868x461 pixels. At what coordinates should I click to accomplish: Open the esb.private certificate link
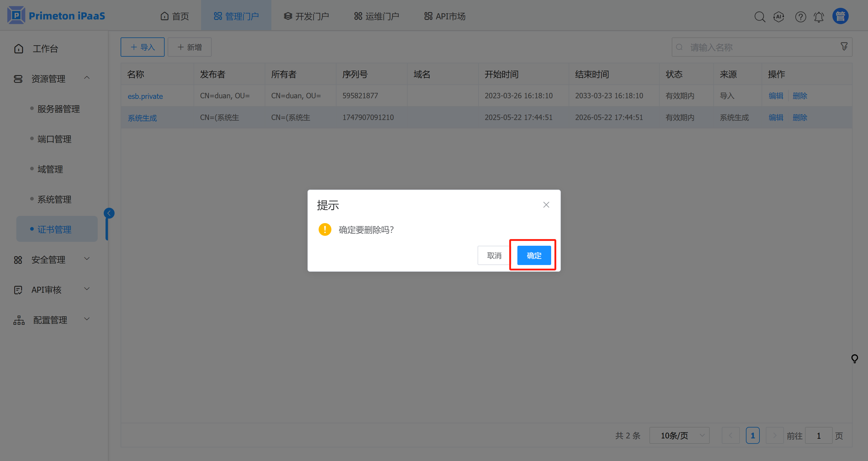click(145, 96)
